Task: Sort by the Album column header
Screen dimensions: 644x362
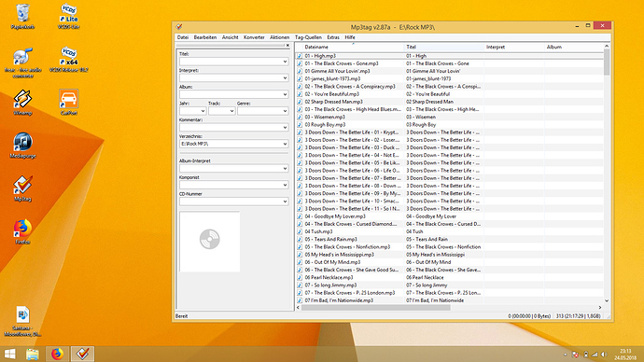Action: pyautogui.click(x=574, y=48)
